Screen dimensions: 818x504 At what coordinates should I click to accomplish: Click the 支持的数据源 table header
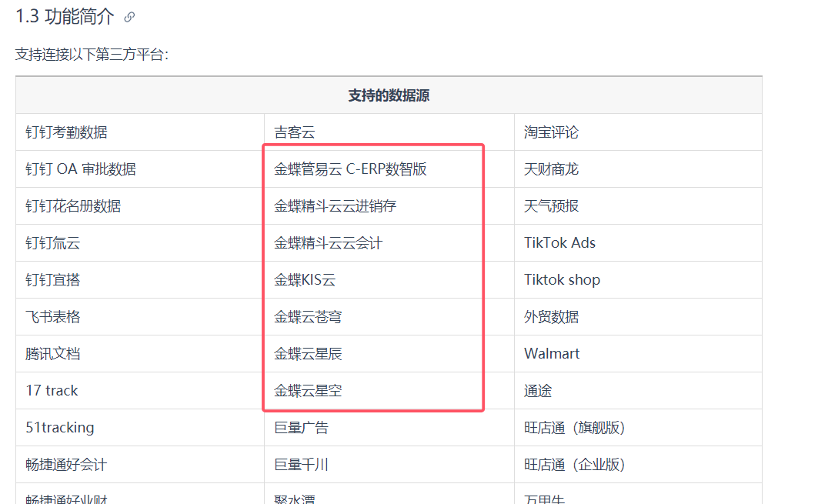389,95
